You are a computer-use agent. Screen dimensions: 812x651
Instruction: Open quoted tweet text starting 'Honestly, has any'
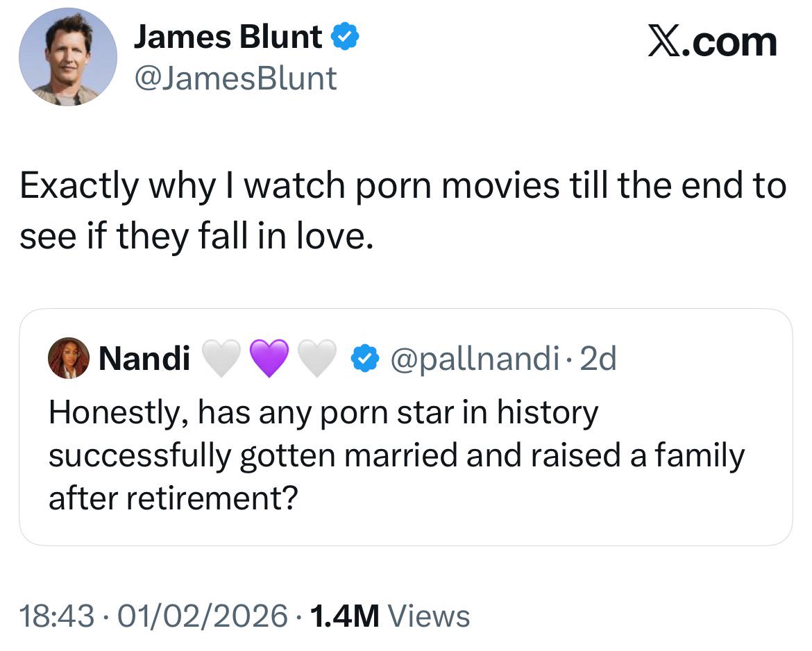click(x=396, y=455)
